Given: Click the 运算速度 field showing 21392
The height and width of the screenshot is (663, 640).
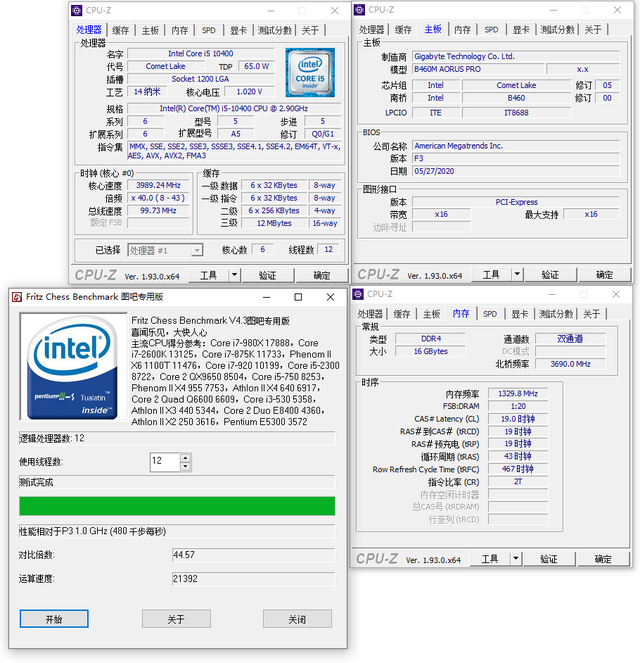Looking at the screenshot, I should pyautogui.click(x=254, y=578).
